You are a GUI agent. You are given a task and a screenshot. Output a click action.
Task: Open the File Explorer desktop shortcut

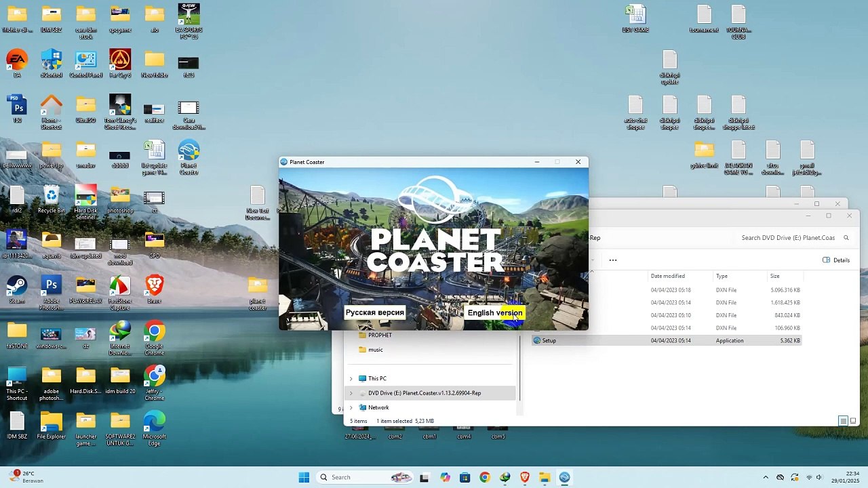click(x=52, y=425)
